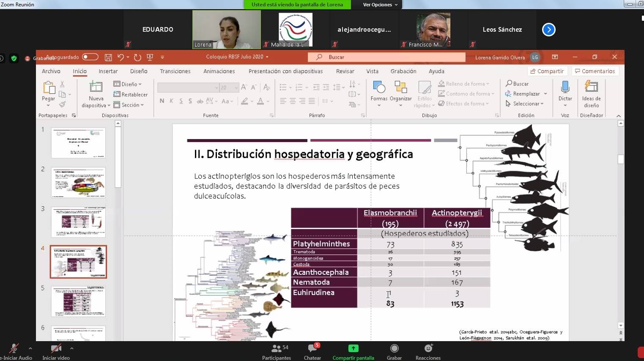Screen dimensions: 644x361
Task: Click the Compartir button
Action: (x=547, y=71)
